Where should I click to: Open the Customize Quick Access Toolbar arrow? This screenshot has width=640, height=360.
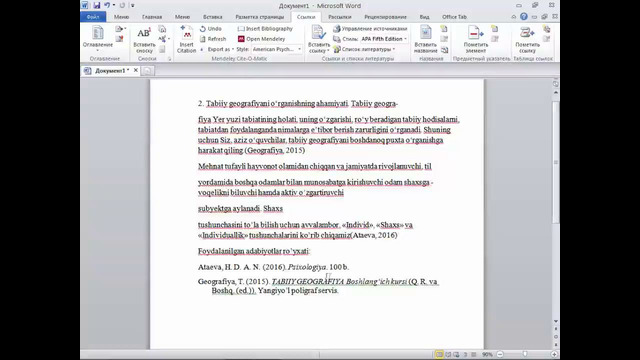point(133,5)
